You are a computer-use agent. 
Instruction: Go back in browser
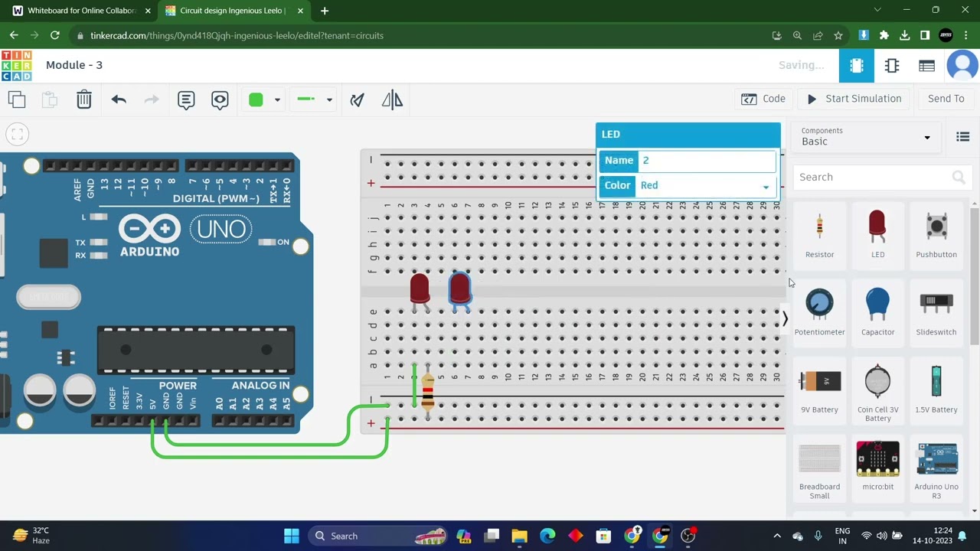[x=14, y=35]
